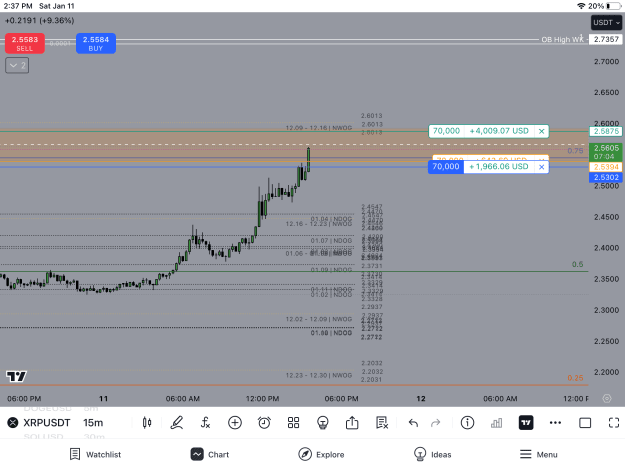Tap the 12.23 - 12.30 NWOG label
Image resolution: width=625 pixels, height=469 pixels.
pyautogui.click(x=319, y=375)
